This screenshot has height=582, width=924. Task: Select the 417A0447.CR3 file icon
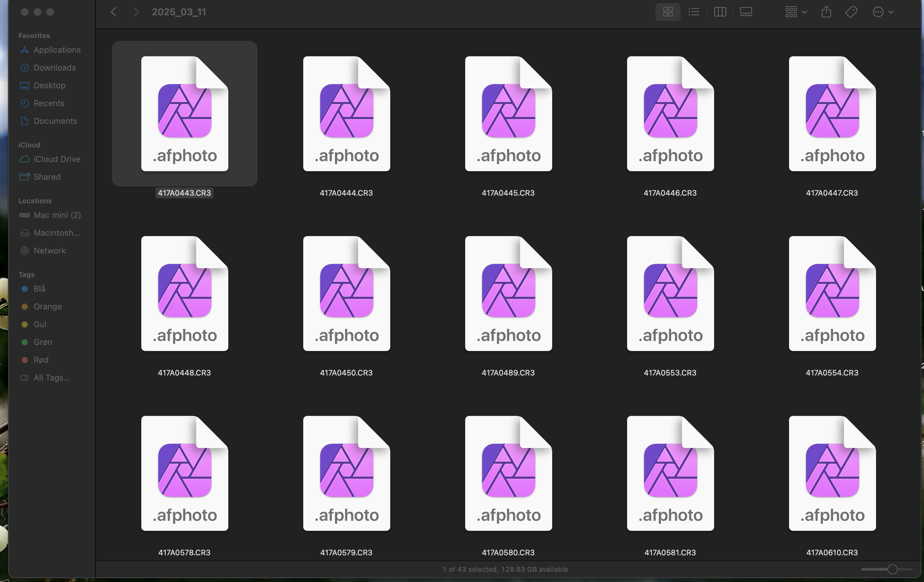tap(832, 114)
